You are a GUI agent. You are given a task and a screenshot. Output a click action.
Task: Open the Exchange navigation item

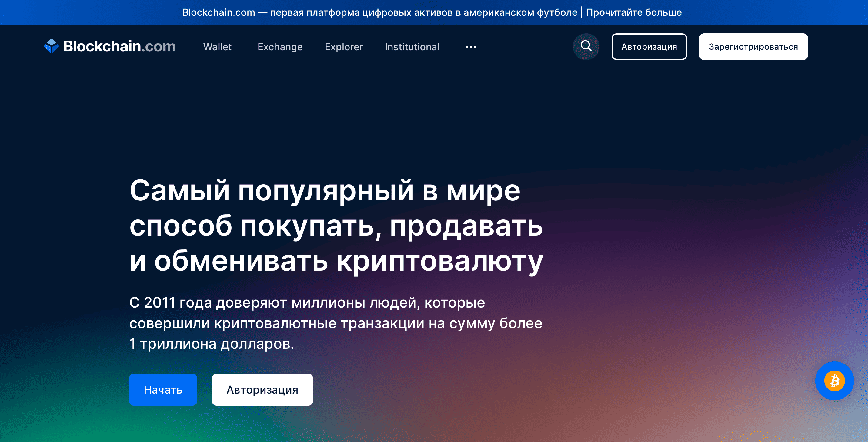pos(280,47)
